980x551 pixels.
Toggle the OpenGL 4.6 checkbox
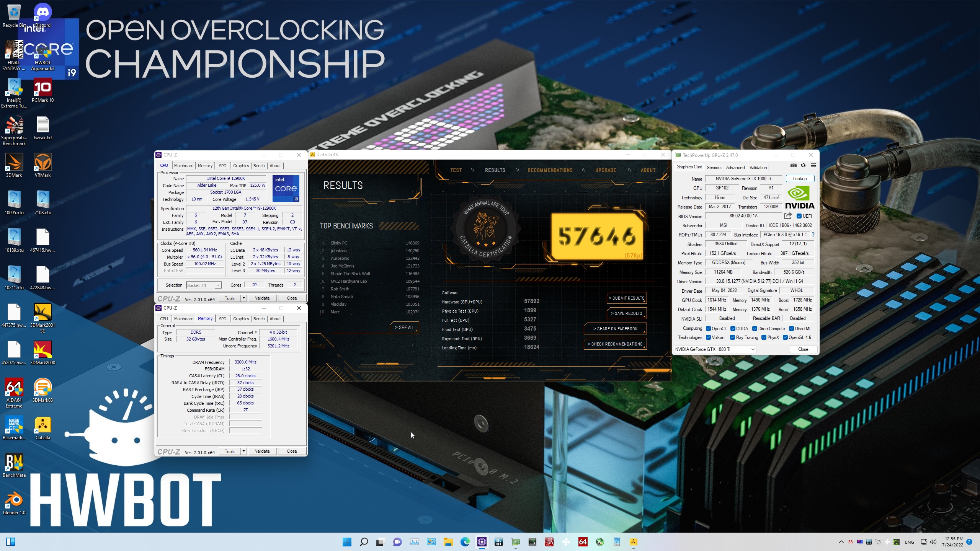point(785,337)
